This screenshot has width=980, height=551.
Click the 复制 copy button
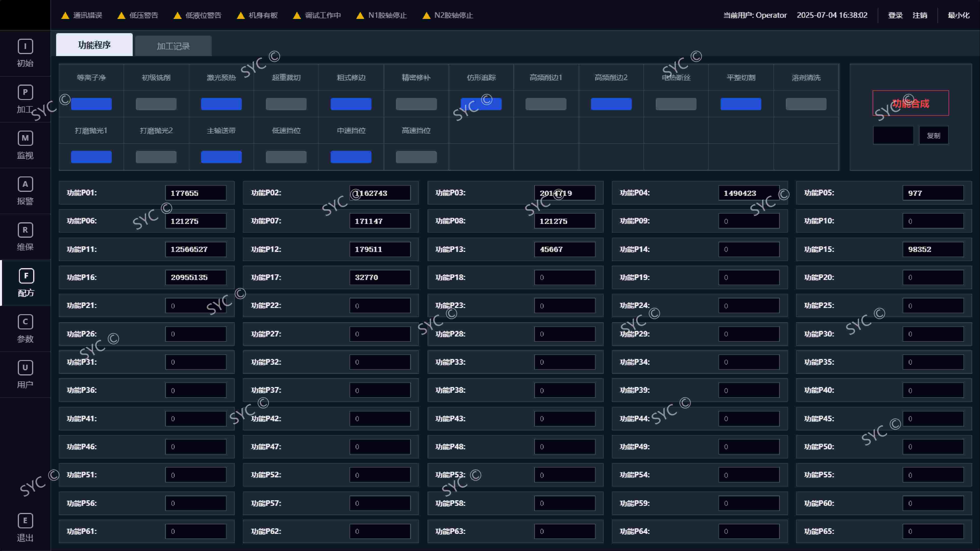[x=934, y=135]
